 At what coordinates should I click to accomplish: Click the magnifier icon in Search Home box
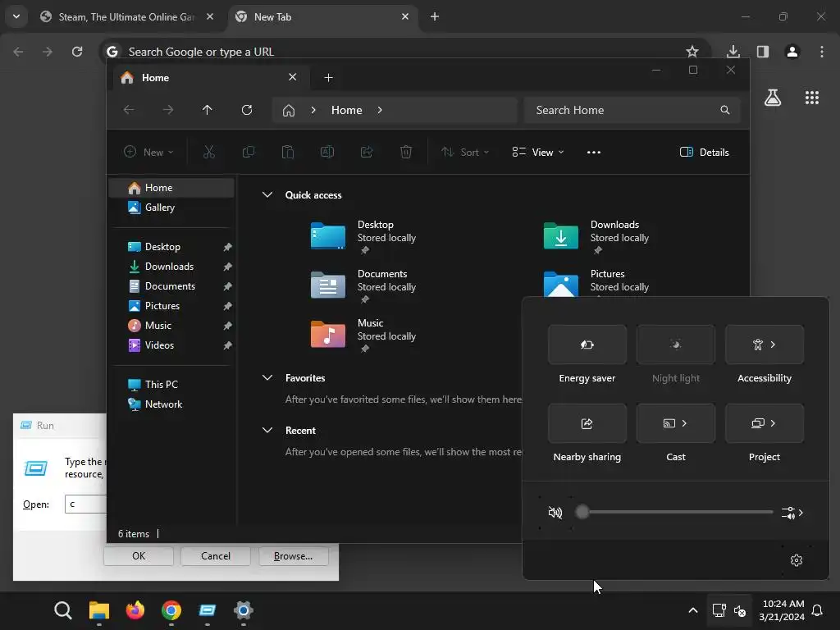point(725,110)
